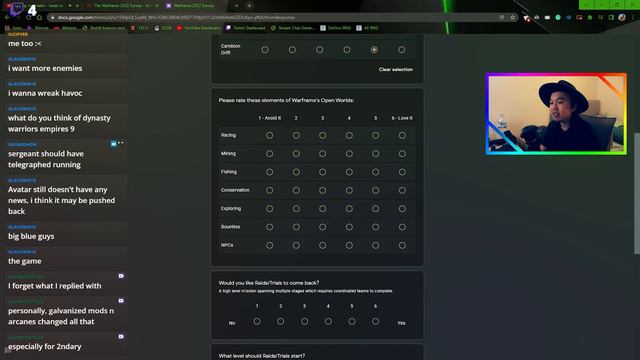Viewport: 640px width, 360px height.
Task: Open the AE RNG bookmark
Action: point(367,28)
